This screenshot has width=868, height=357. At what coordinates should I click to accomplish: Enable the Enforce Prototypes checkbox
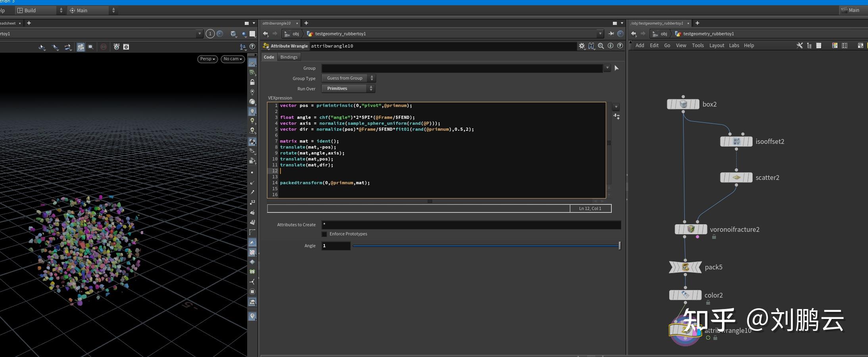324,234
